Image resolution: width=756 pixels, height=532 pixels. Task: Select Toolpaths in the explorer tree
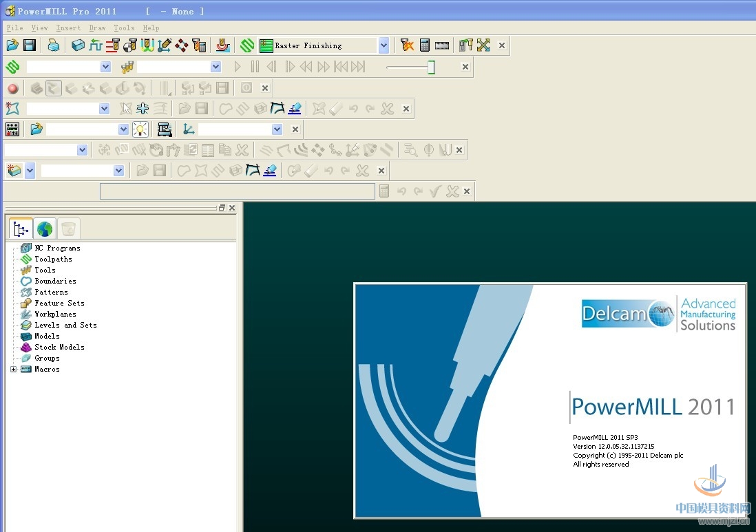(53, 259)
